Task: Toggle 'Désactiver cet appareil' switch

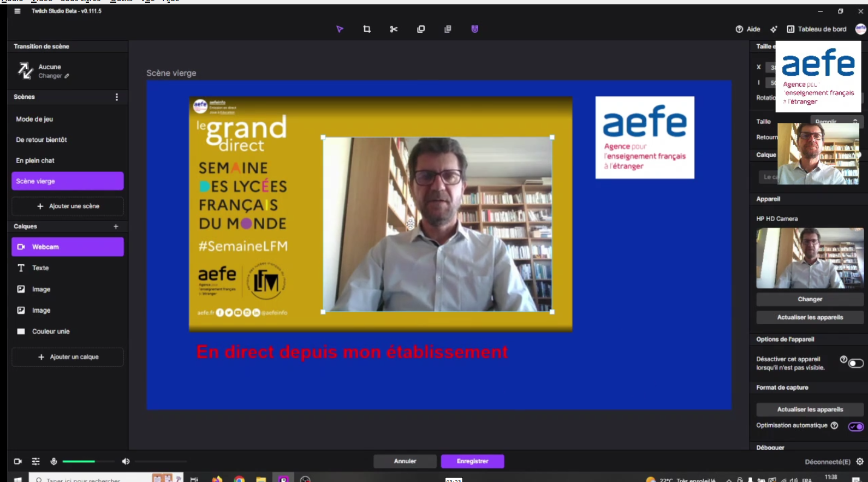Action: point(855,364)
